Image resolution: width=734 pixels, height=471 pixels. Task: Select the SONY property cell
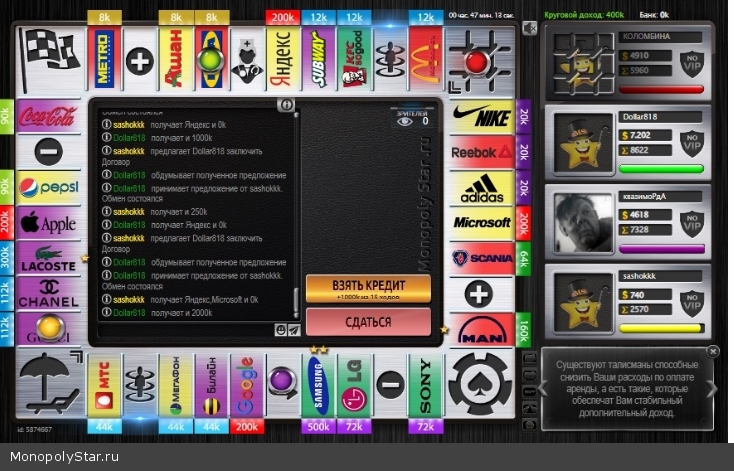click(426, 385)
